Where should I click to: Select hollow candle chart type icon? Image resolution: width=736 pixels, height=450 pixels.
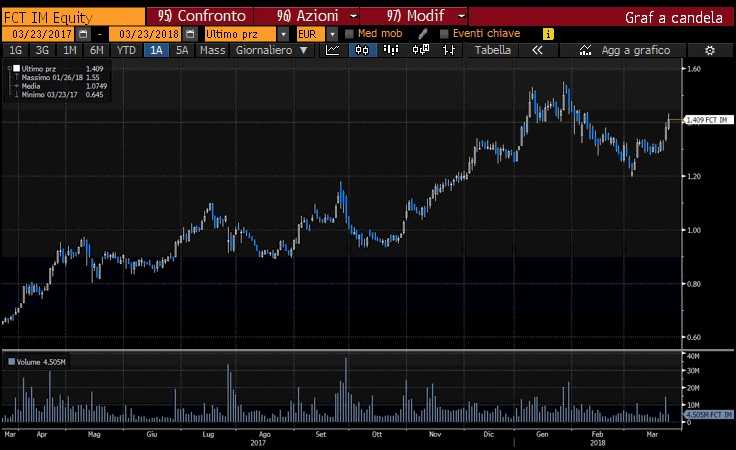421,50
